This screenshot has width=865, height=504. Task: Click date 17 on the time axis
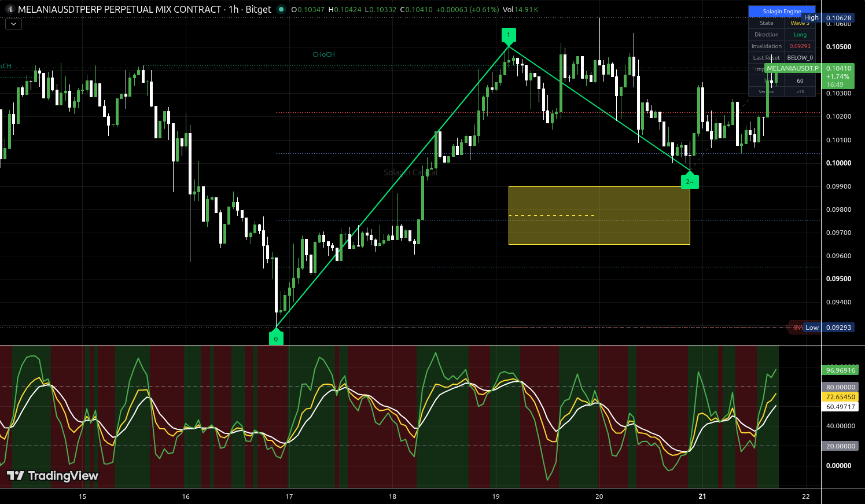tap(289, 496)
